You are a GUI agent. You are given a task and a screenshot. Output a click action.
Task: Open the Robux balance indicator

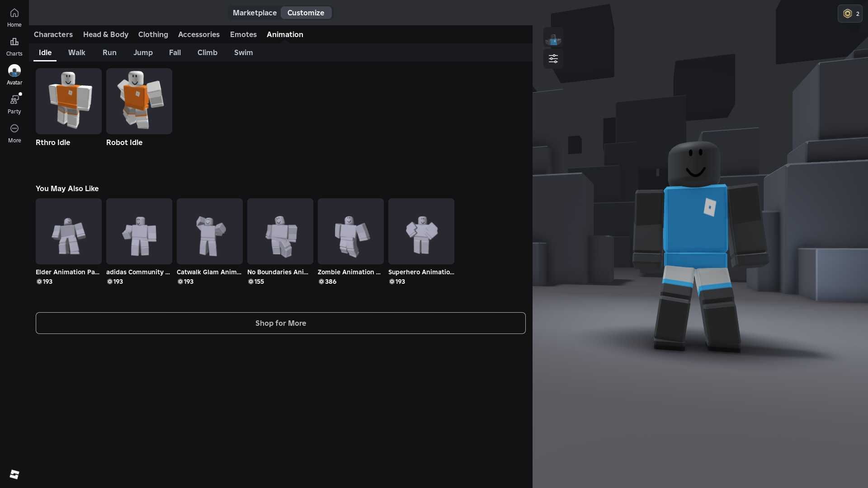tap(850, 14)
